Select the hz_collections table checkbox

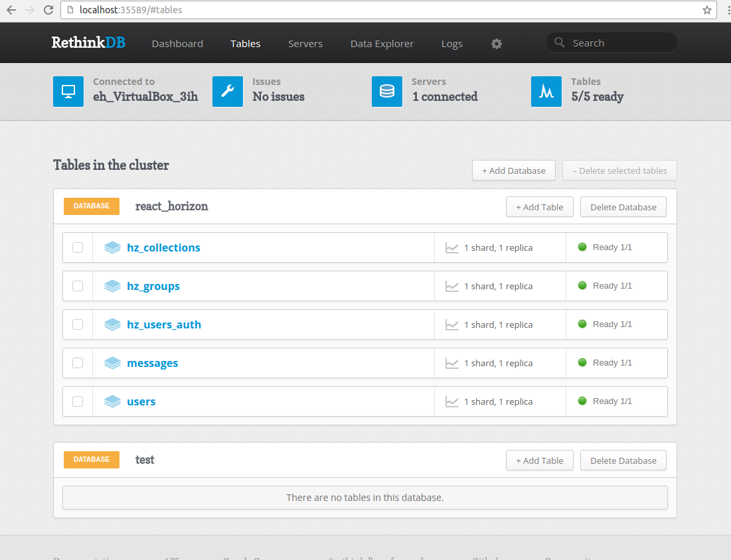(78, 247)
